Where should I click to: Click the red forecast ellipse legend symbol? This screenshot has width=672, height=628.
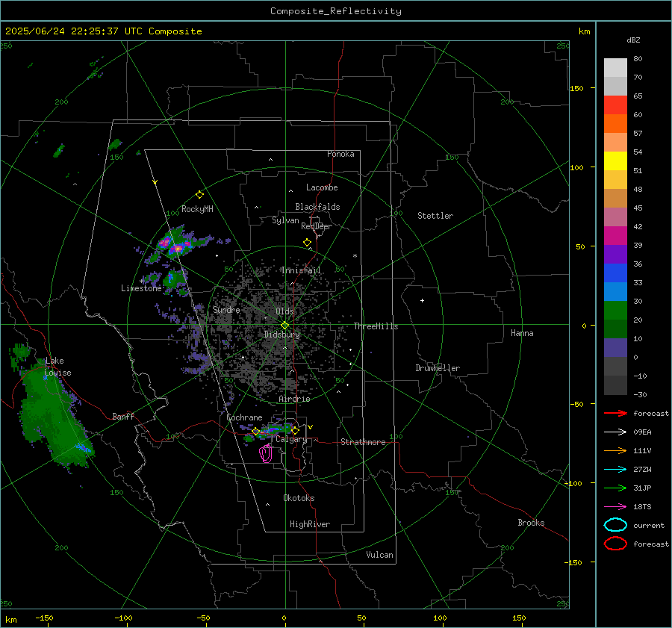coord(615,544)
